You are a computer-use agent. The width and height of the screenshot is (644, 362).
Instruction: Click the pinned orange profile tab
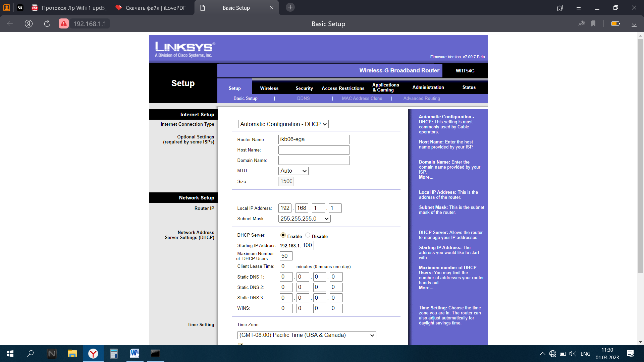coord(7,8)
